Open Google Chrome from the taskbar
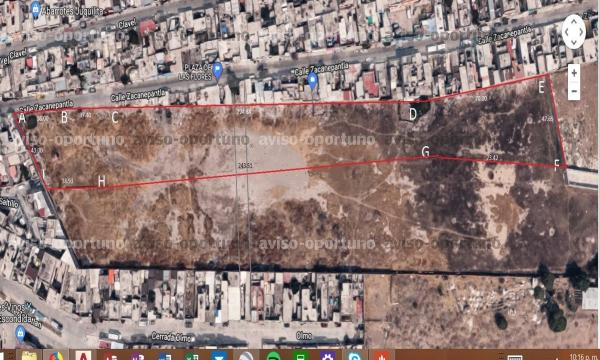The width and height of the screenshot is (600, 360). coord(56,356)
